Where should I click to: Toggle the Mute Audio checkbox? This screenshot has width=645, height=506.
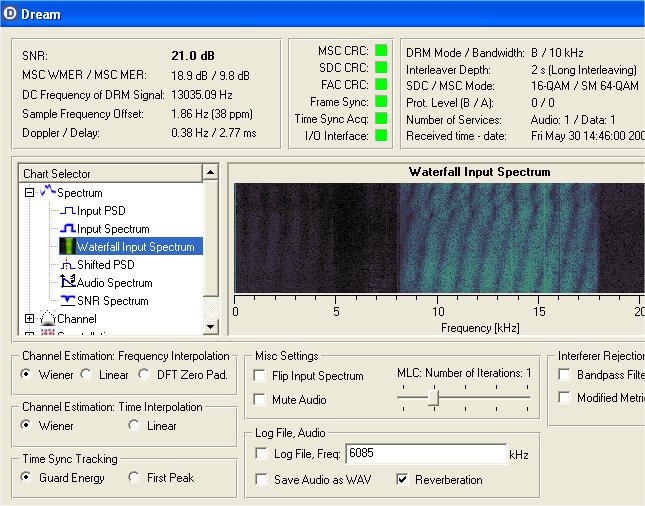(261, 400)
